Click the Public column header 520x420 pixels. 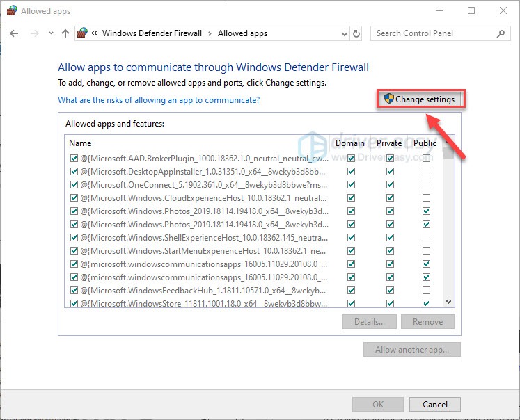(x=425, y=143)
